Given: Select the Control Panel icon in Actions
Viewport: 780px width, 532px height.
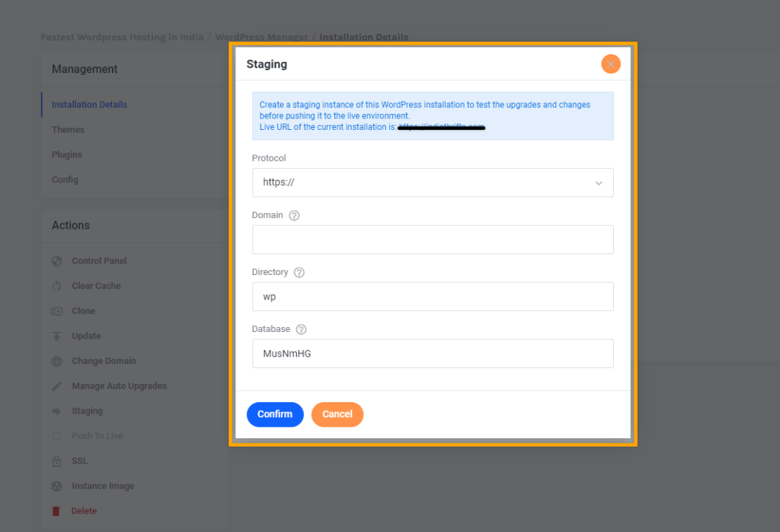Looking at the screenshot, I should (57, 261).
